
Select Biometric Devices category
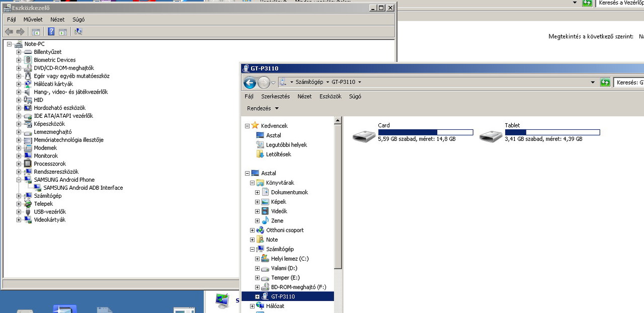(55, 60)
